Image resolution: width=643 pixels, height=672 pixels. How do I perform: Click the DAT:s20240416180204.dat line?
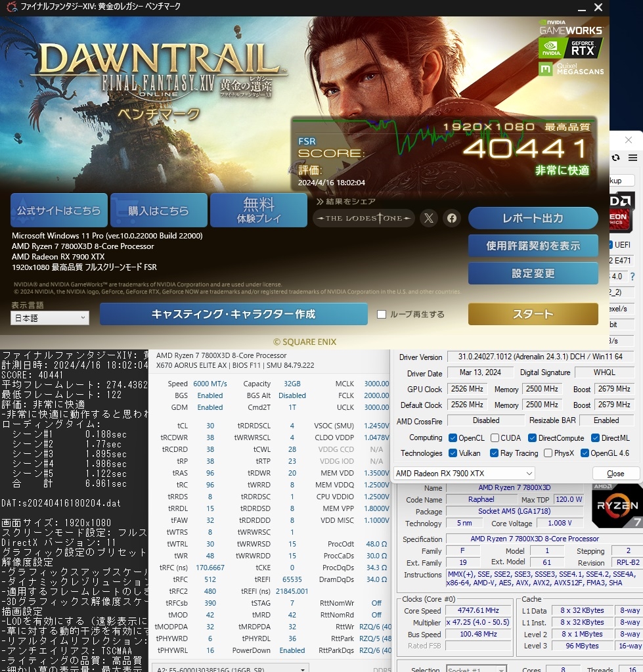click(61, 503)
